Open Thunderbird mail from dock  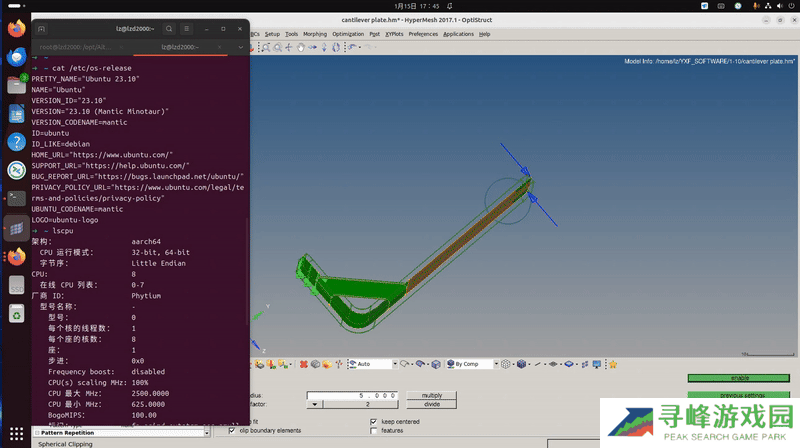(x=16, y=57)
